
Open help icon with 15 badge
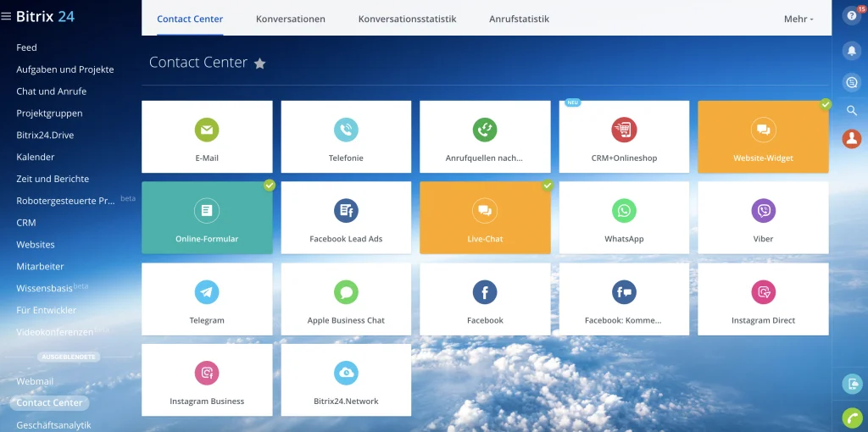[852, 15]
